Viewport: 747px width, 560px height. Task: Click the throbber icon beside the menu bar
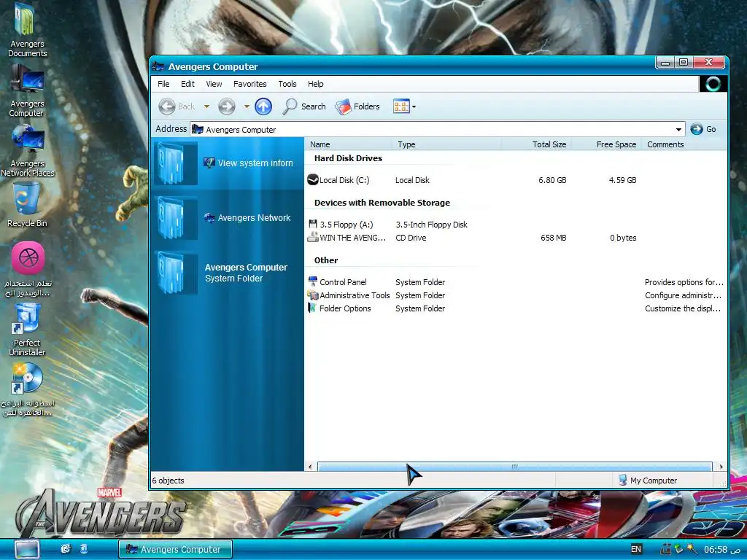(x=713, y=84)
